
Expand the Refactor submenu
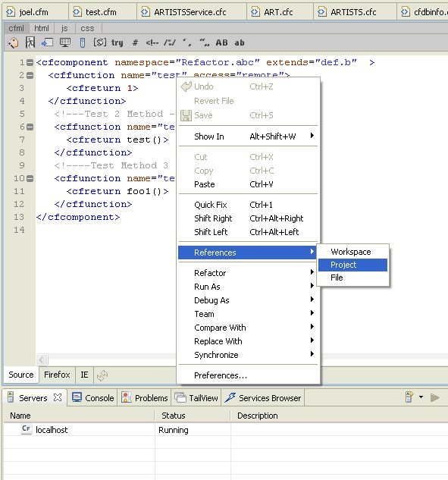click(x=248, y=273)
